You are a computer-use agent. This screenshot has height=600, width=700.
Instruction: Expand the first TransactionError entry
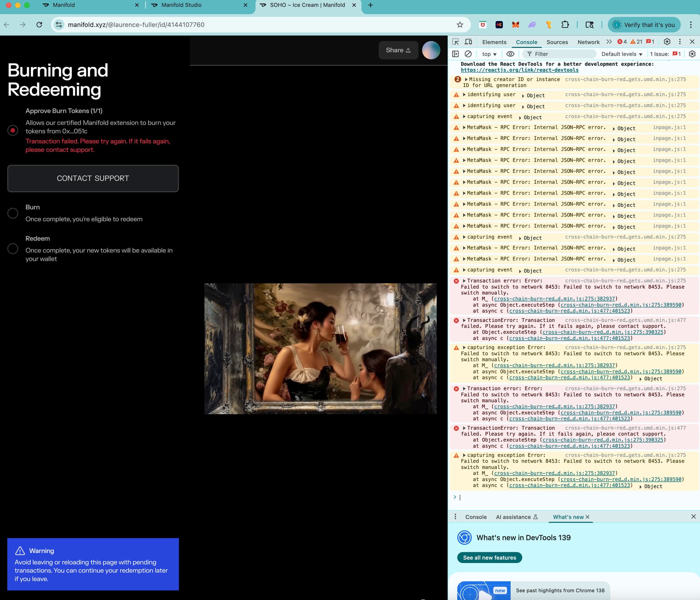coord(464,320)
